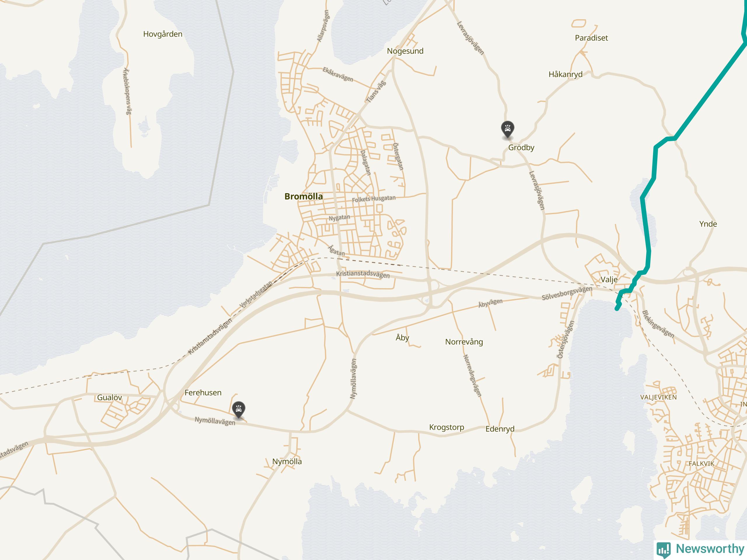Select the Bromölla town label
The height and width of the screenshot is (560, 747).
(x=303, y=197)
